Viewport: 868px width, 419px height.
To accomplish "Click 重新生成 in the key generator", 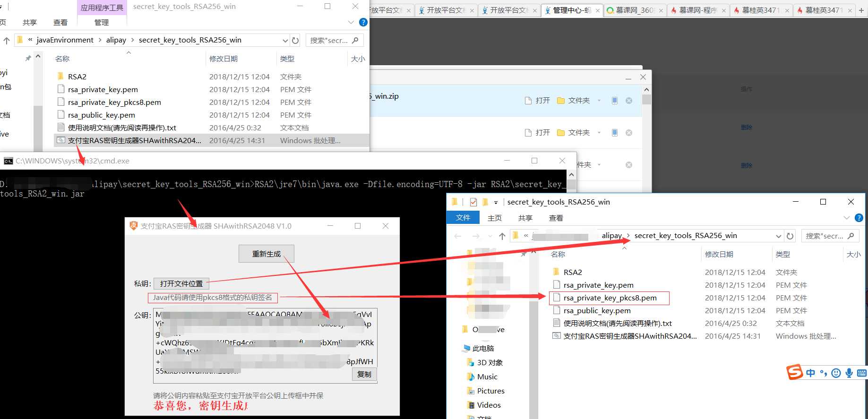I will point(266,254).
